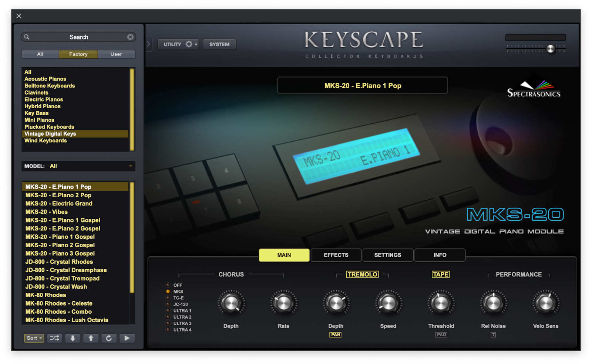Load MK-80 Rhodes - Celeste patch
Screen dimensions: 592x364
click(x=75, y=303)
